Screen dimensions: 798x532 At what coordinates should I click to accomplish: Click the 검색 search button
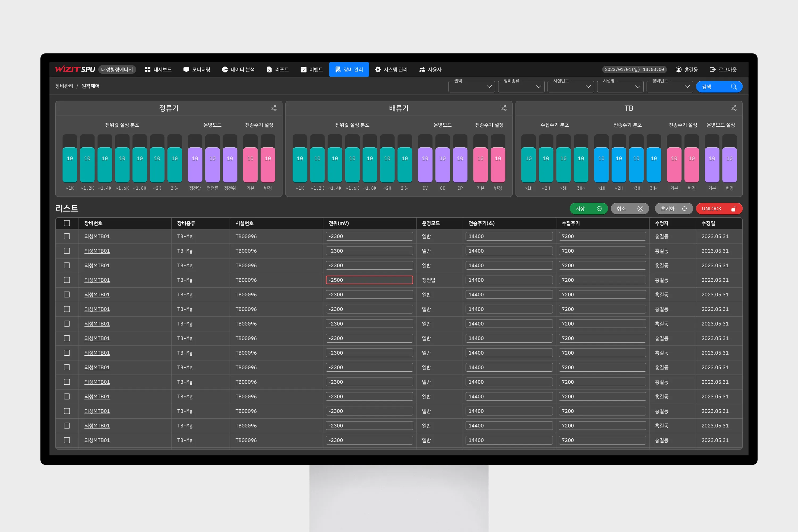(719, 86)
